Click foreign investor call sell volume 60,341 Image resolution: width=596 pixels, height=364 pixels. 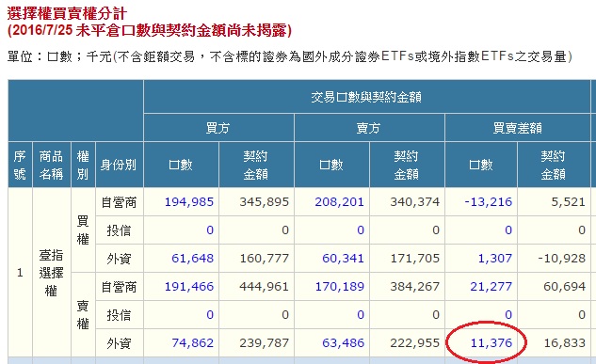tap(343, 259)
